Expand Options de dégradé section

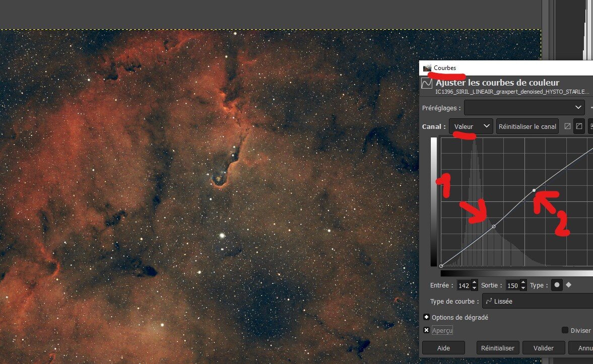pyautogui.click(x=426, y=317)
